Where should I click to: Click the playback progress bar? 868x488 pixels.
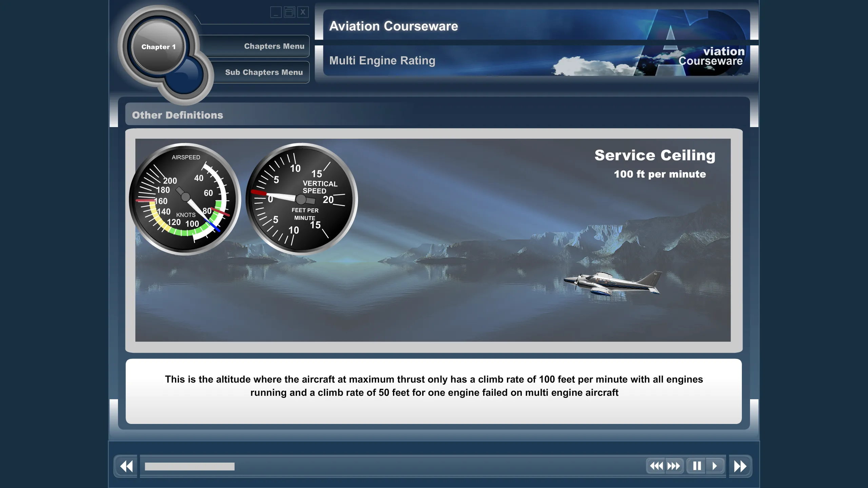190,465
